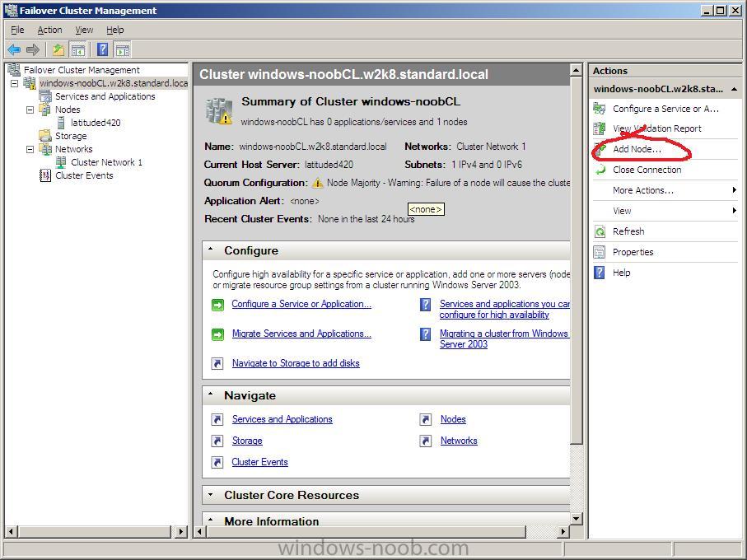Click the tree pane scroll right arrow
Screen dimensions: 747x560
181,531
